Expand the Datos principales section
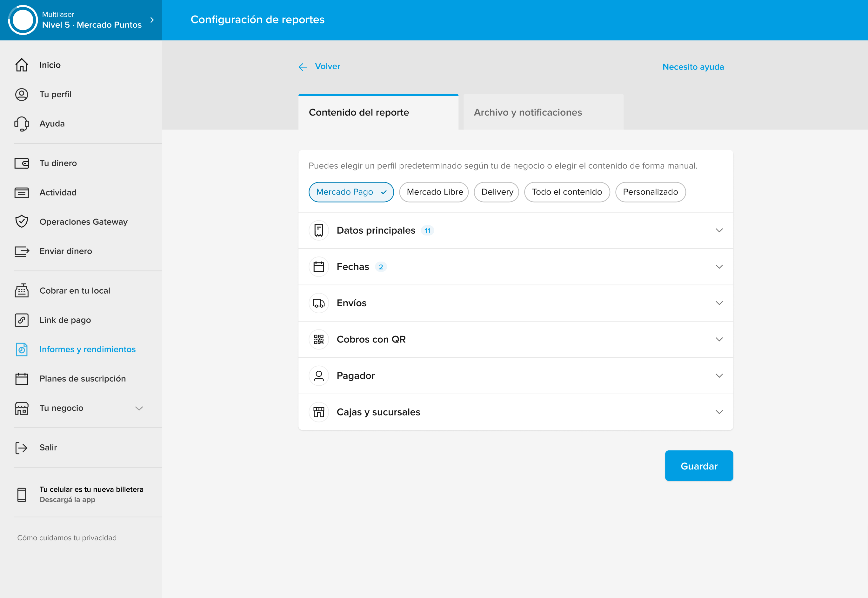Screen dimensions: 868x598 [x=718, y=230]
